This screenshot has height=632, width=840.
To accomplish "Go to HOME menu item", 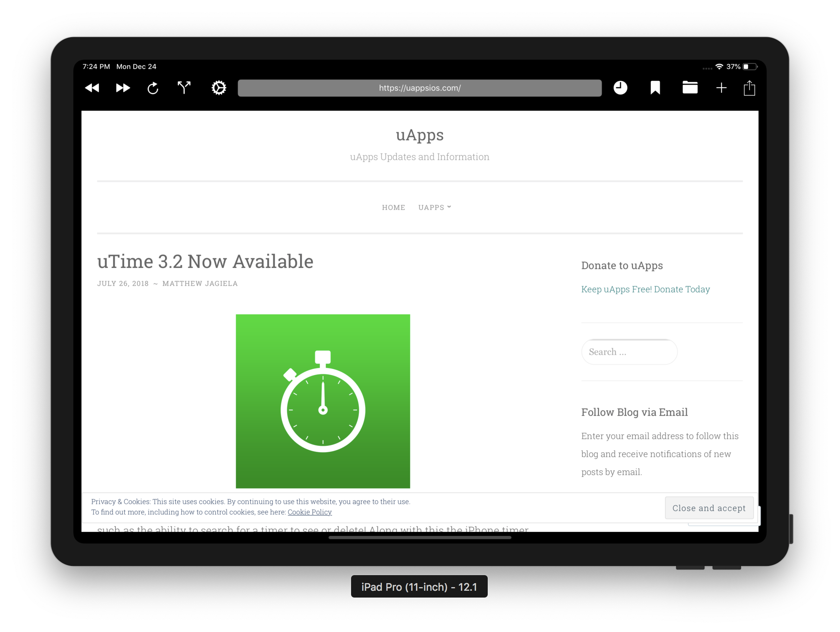I will 393,207.
